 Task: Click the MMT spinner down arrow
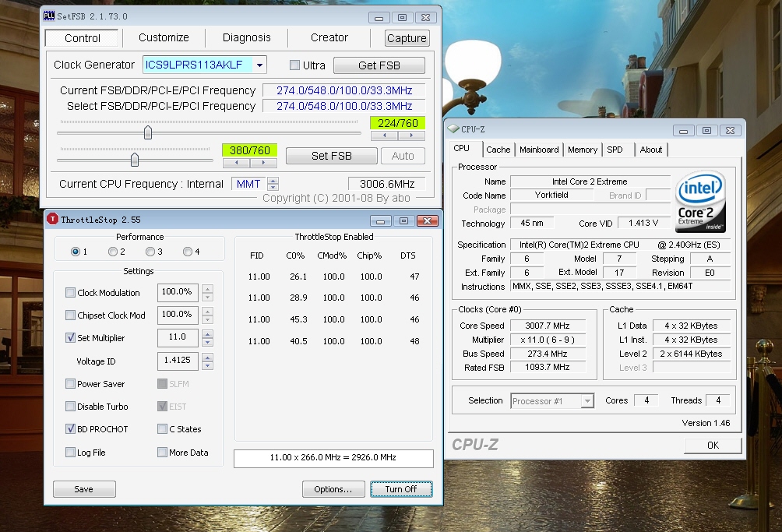tap(273, 187)
